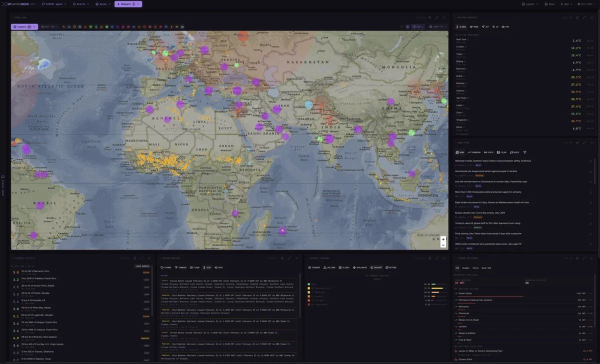Close the World Map widget
600x364 pixels.
pos(443,17)
